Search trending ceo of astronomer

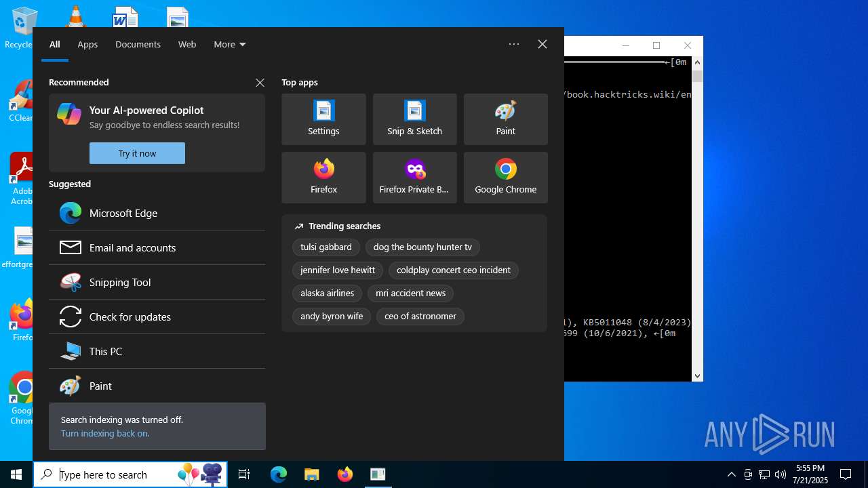[420, 316]
